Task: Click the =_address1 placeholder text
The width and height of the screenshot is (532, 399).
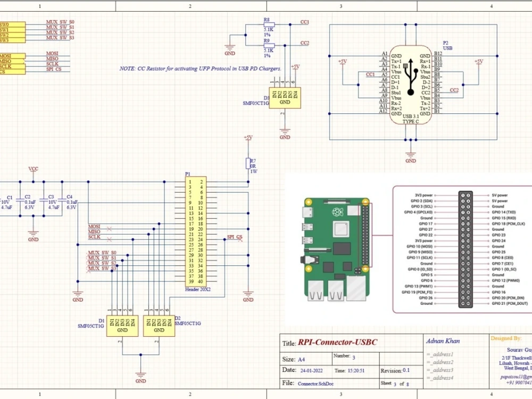Action: click(440, 354)
